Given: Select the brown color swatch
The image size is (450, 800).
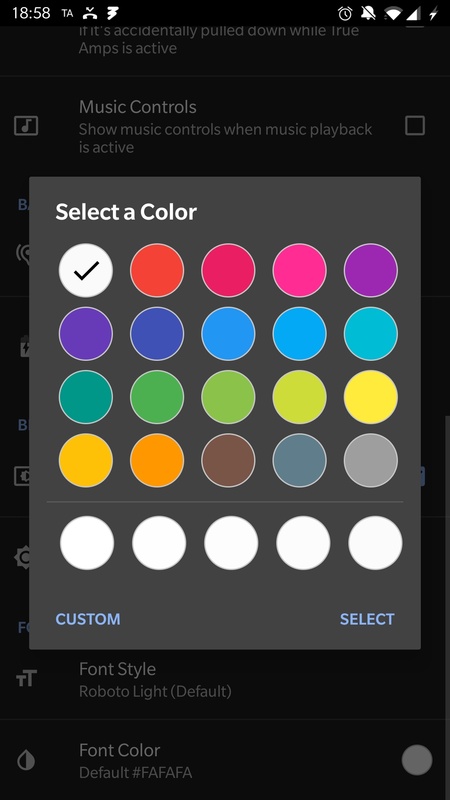Looking at the screenshot, I should pyautogui.click(x=228, y=461).
